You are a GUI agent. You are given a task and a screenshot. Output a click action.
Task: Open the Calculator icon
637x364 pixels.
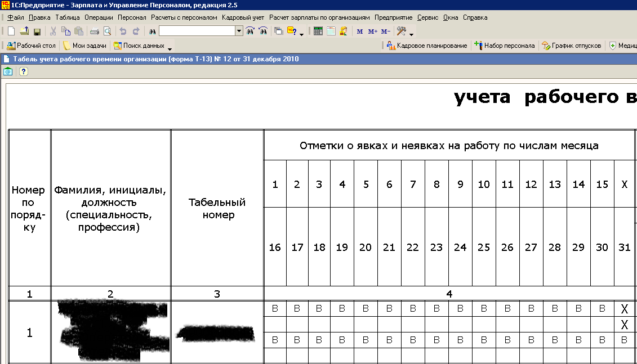pos(318,31)
